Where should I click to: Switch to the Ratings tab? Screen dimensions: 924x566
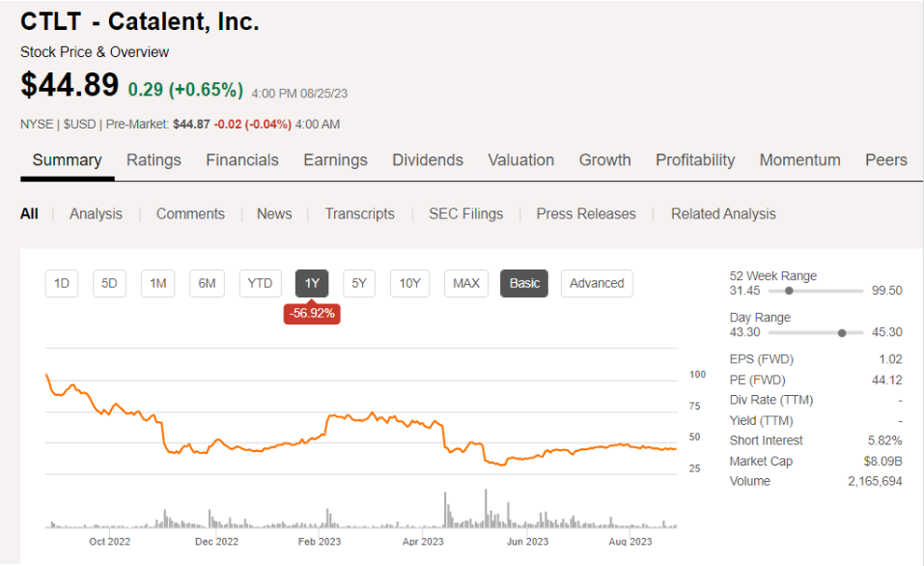(x=154, y=160)
